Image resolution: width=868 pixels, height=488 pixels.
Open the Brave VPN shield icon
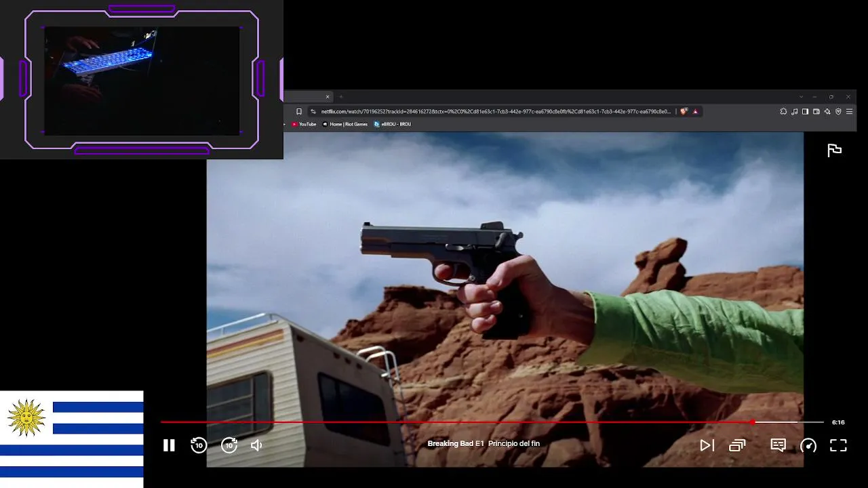(x=838, y=112)
